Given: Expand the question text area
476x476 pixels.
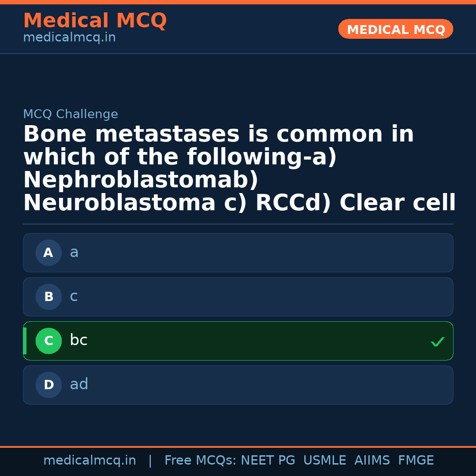Looking at the screenshot, I should pos(238,167).
